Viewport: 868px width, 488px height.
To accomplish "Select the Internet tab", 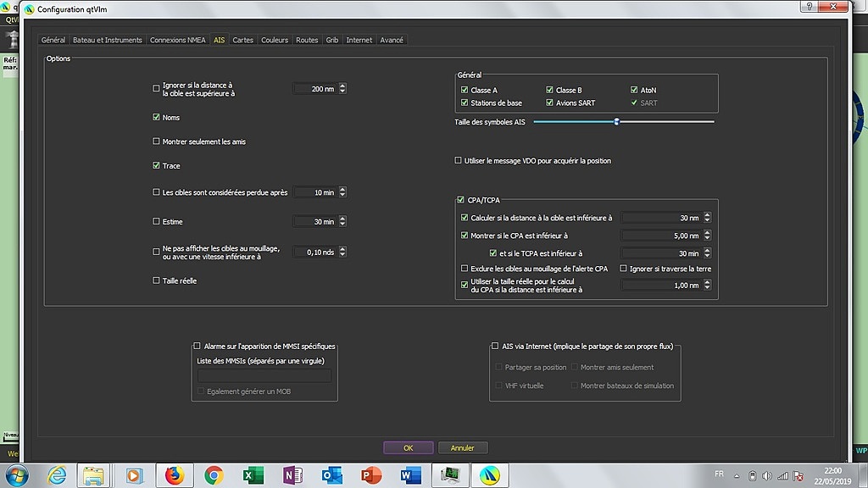I will 359,40.
